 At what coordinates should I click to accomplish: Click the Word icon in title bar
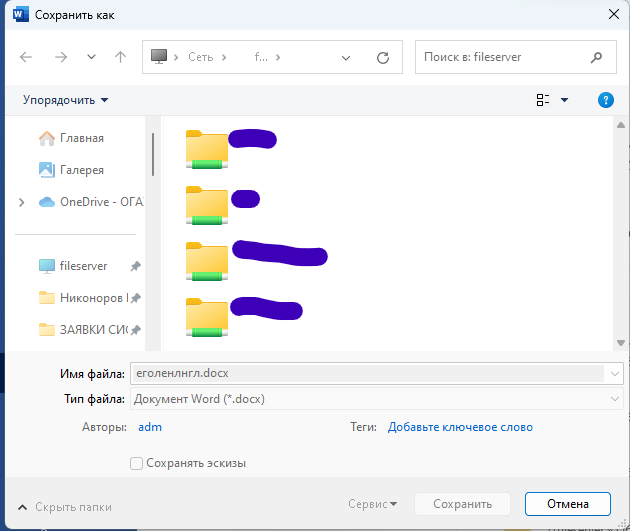[20, 14]
